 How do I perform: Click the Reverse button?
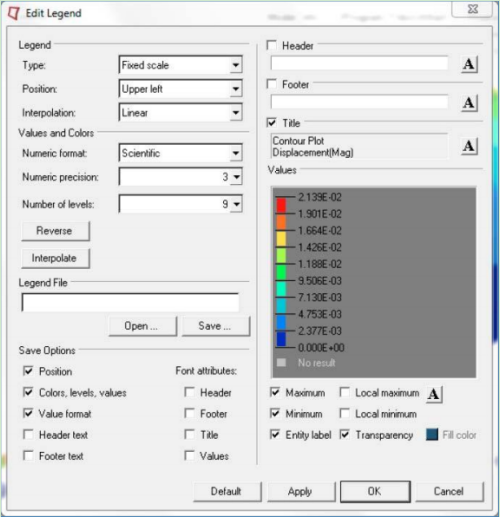[55, 231]
